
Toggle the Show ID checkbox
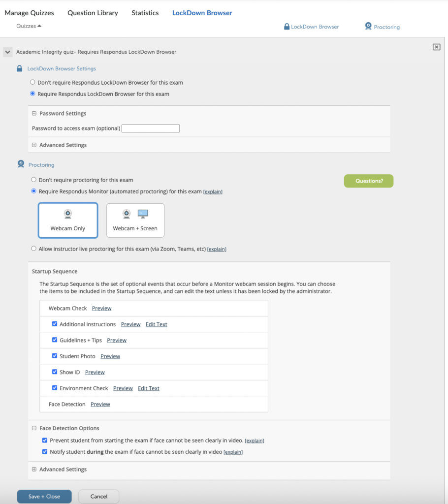pos(55,372)
